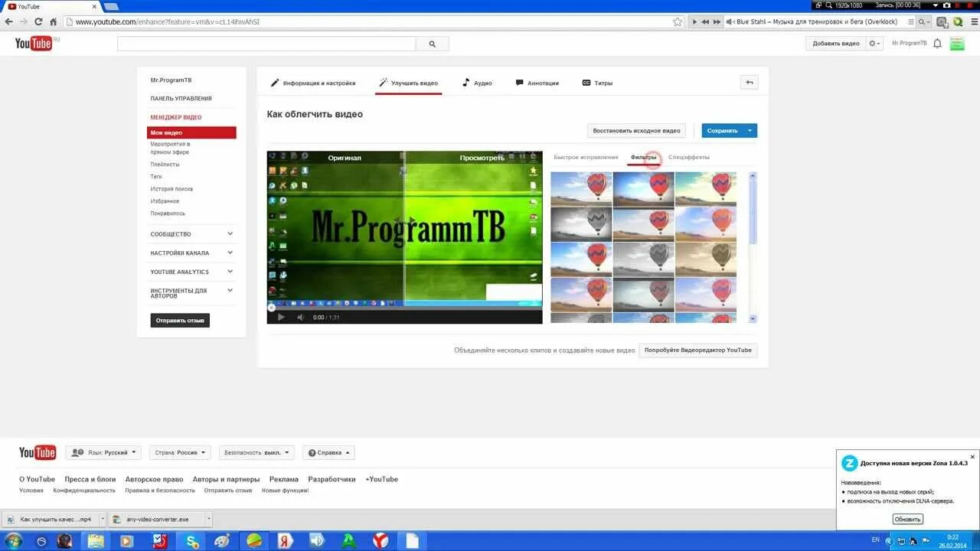The image size is (980, 551).
Task: Skip to next track in toolbar player
Action: 717,21
